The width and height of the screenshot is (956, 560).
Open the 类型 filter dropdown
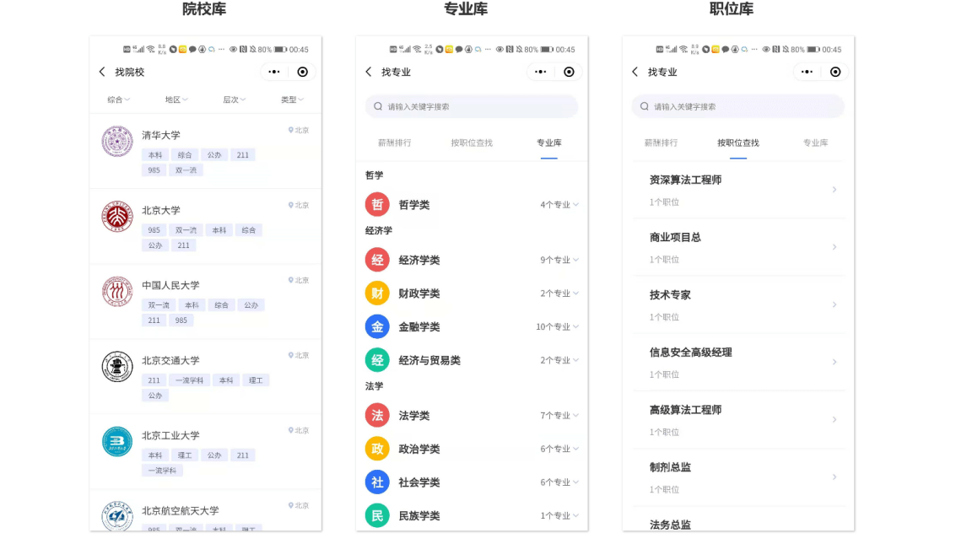click(292, 100)
